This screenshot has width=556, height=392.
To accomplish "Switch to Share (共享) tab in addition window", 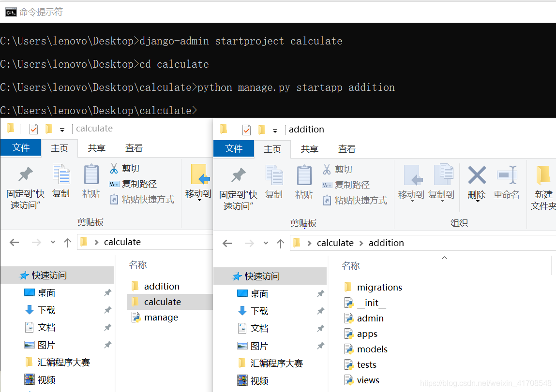I will click(310, 149).
